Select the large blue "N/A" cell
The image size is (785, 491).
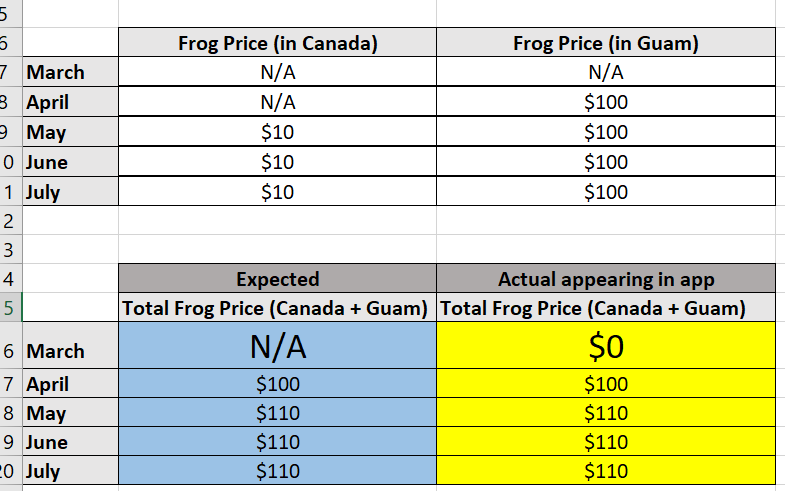click(277, 346)
